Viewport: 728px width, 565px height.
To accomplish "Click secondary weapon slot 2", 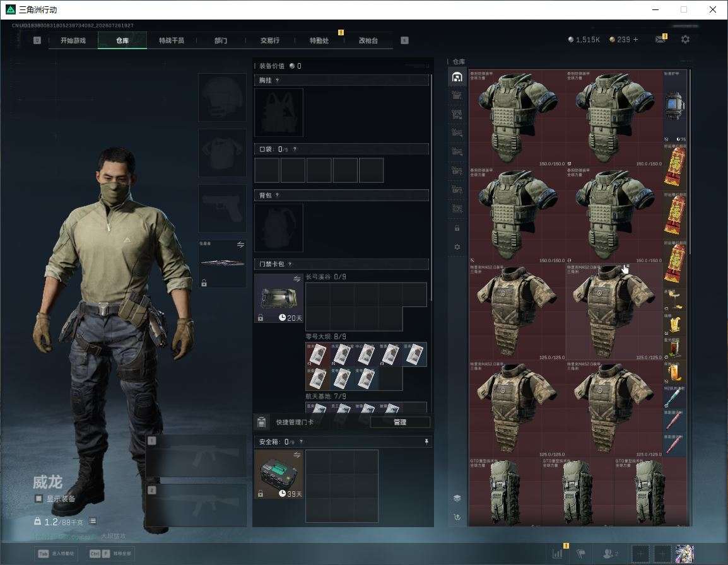I will (196, 505).
